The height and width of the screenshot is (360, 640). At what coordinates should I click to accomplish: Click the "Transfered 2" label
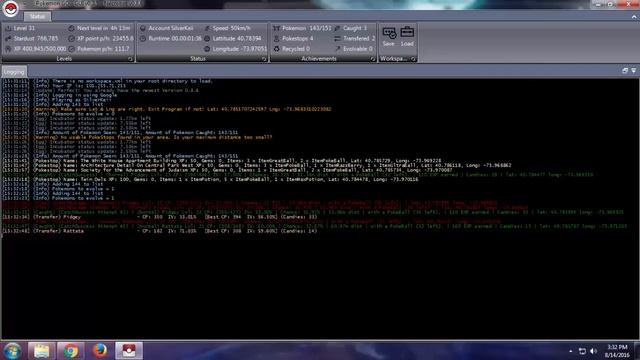click(359, 38)
